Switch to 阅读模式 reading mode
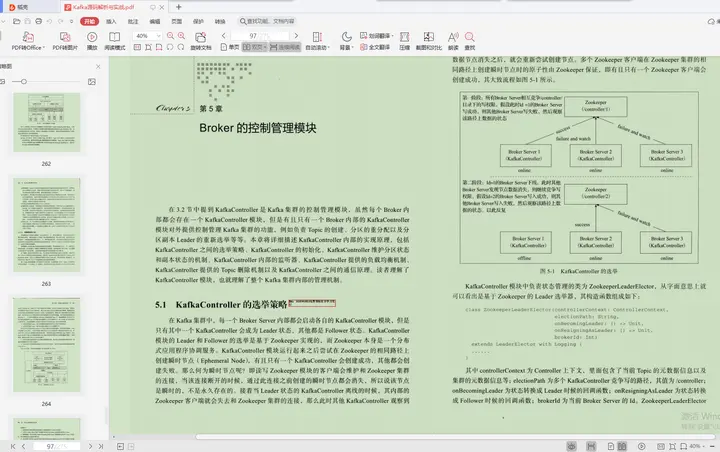The image size is (720, 452). tap(114, 41)
